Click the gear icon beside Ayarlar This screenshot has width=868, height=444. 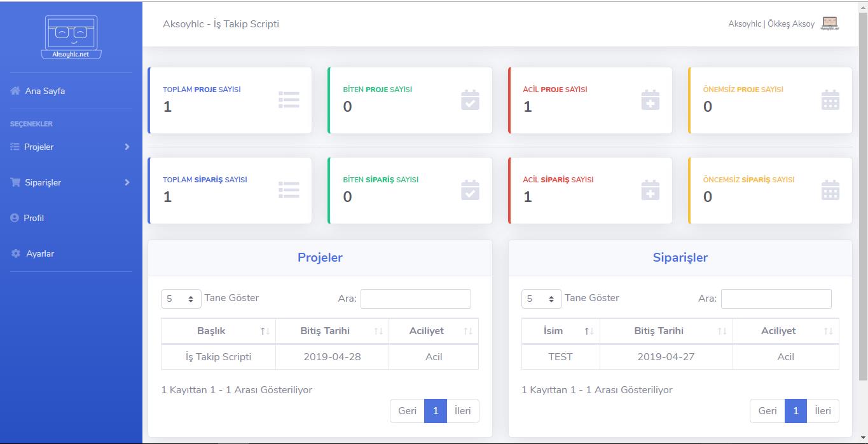pos(16,253)
